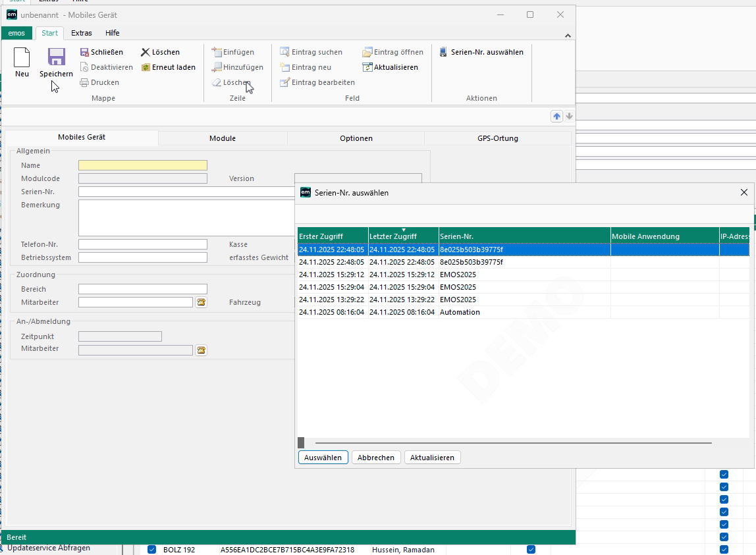Collapse the ribbon with chevron arrow
756x555 pixels.
[x=568, y=35]
